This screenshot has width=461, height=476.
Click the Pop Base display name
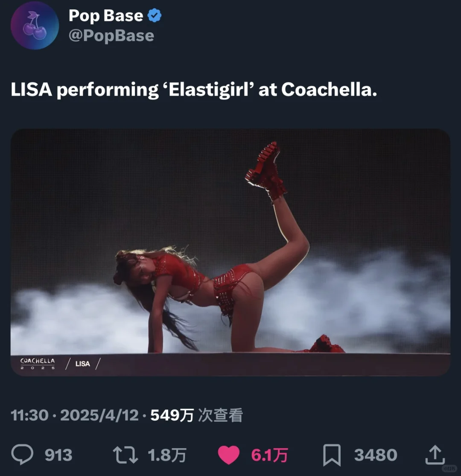tap(106, 16)
